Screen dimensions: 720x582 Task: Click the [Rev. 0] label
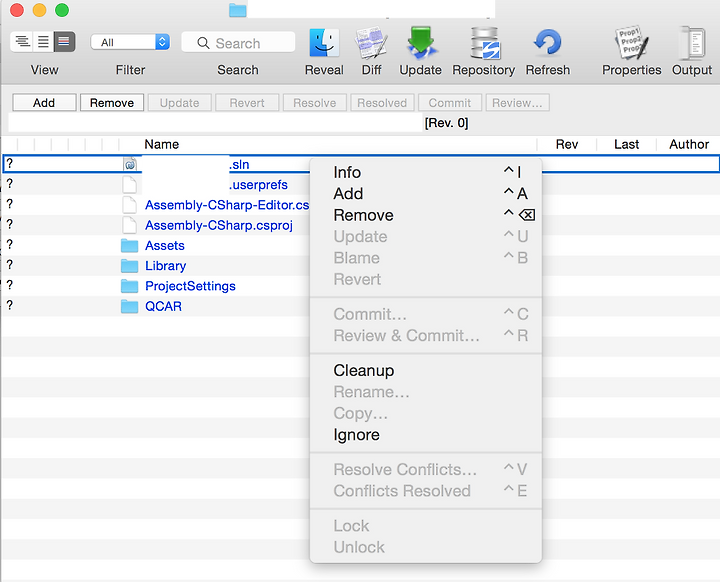coord(446,123)
